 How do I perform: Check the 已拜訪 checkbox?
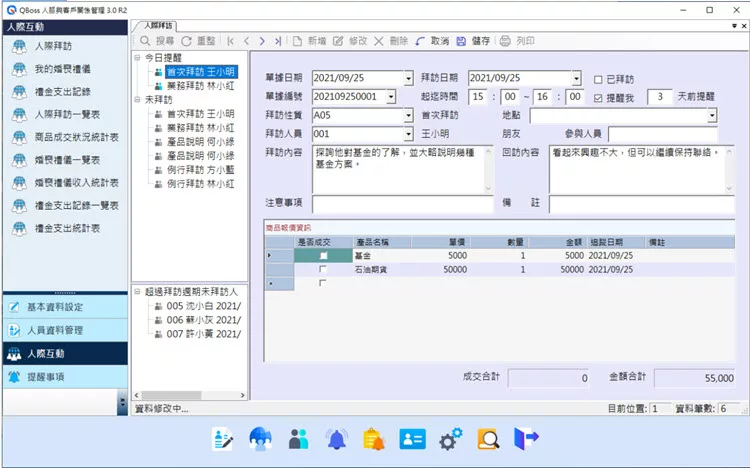tap(599, 78)
